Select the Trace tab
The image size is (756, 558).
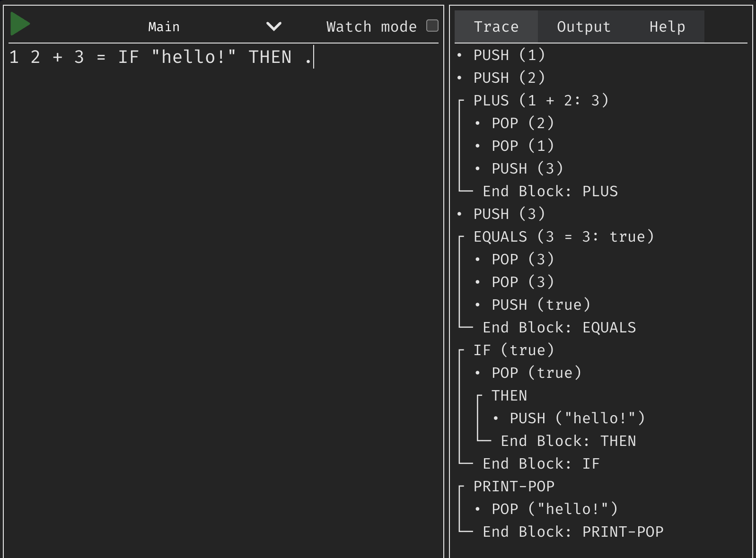point(496,27)
